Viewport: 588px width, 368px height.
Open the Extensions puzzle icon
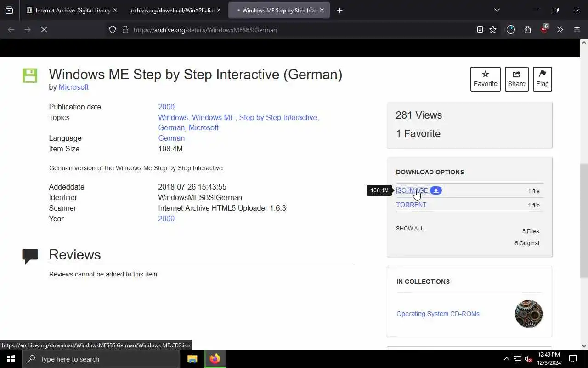tap(527, 29)
